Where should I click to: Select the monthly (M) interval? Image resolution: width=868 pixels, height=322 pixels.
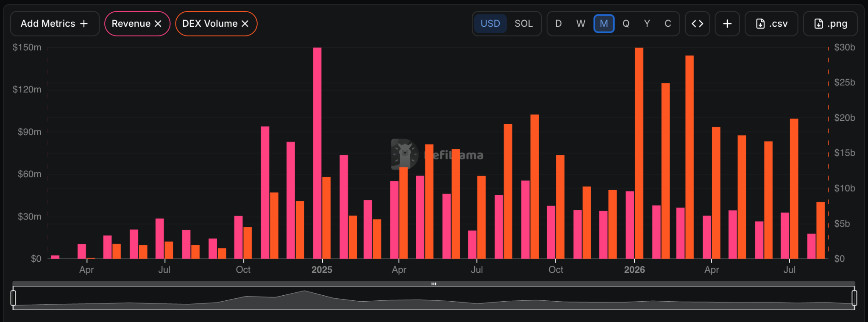[x=604, y=24]
